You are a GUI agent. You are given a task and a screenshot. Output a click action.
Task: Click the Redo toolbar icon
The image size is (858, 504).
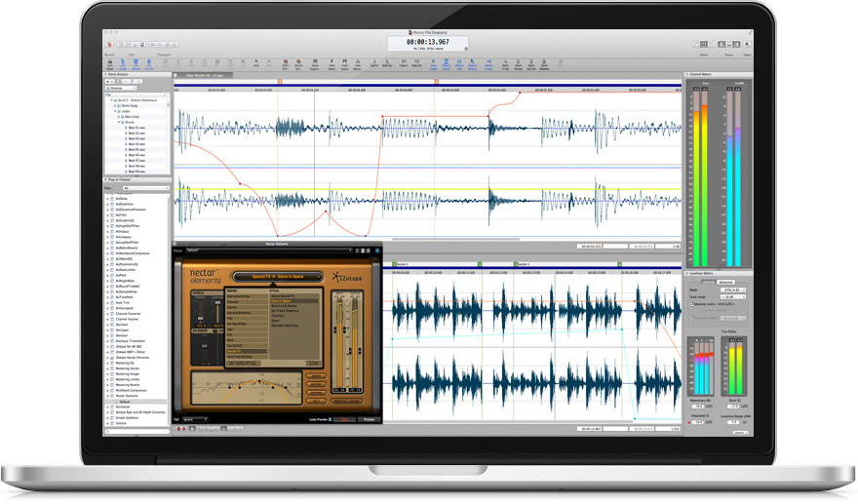[x=269, y=63]
